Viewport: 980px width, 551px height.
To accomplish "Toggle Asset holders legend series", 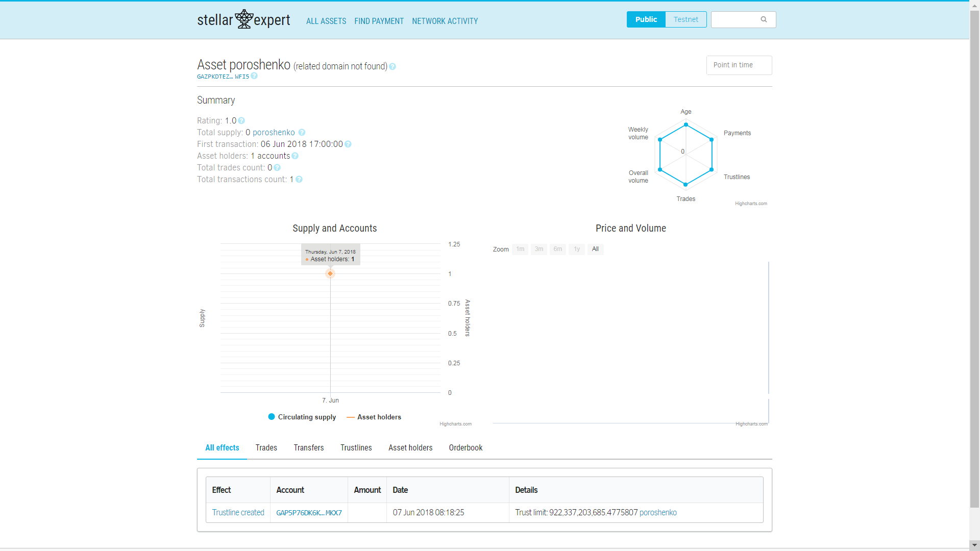I will pos(374,417).
